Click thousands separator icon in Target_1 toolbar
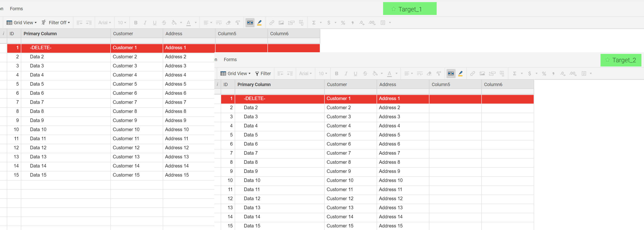 coord(353,23)
